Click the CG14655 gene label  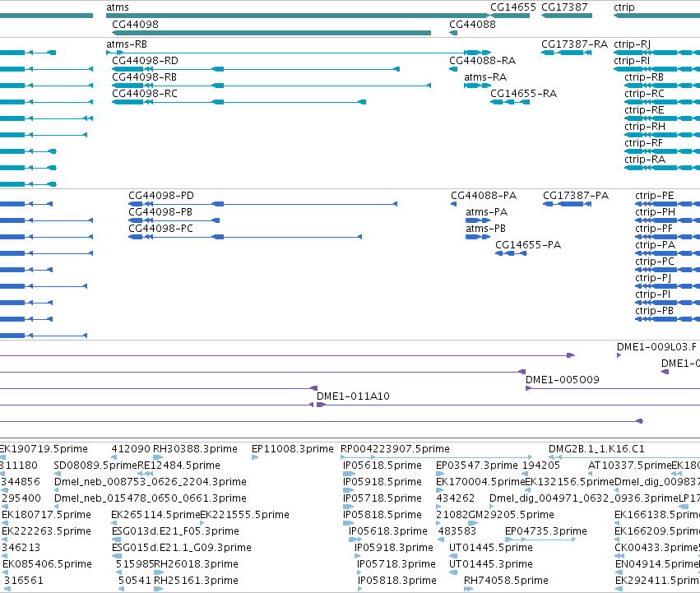click(x=513, y=7)
